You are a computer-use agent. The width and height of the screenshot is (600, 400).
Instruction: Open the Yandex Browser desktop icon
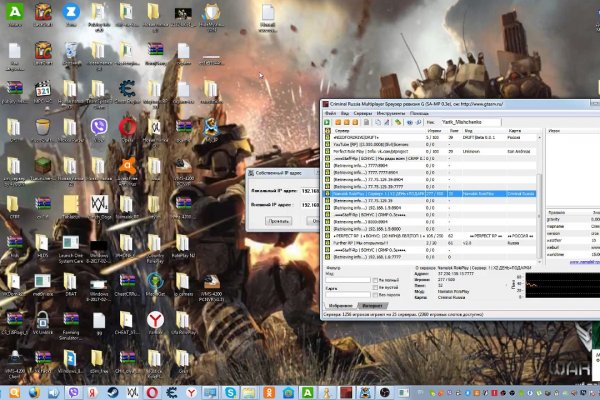tap(156, 319)
